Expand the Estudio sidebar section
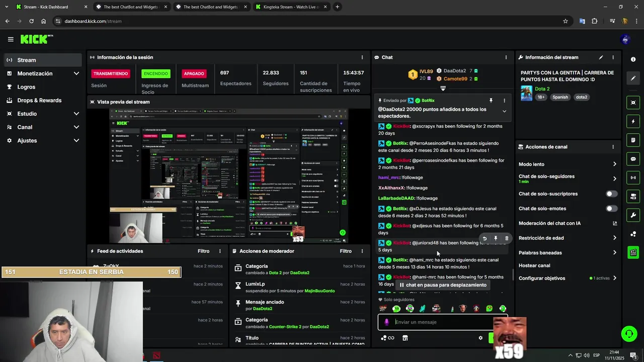The width and height of the screenshot is (644, 362). [42, 114]
